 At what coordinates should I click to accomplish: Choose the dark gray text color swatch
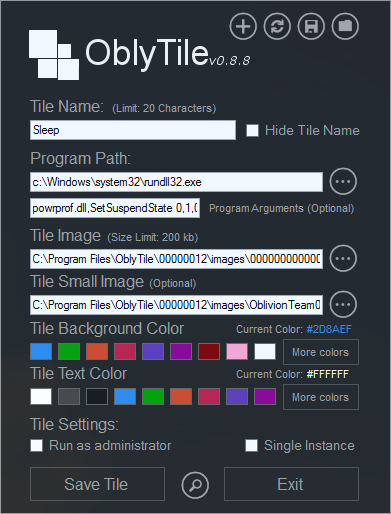69,397
